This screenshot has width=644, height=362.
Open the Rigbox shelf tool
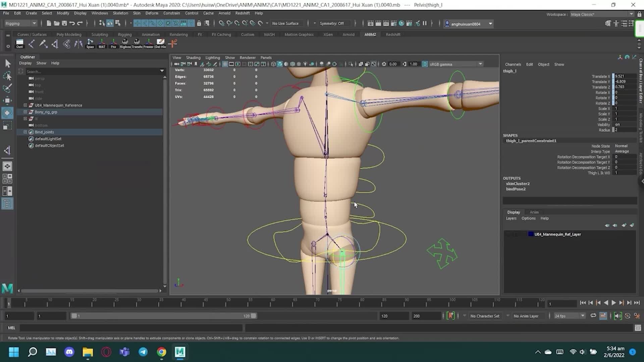click(125, 44)
